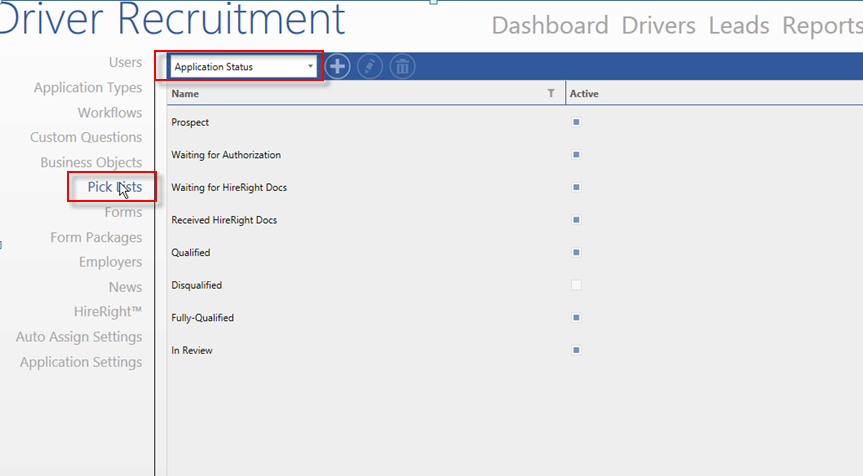
Task: Open the Reports tab
Action: 822,25
